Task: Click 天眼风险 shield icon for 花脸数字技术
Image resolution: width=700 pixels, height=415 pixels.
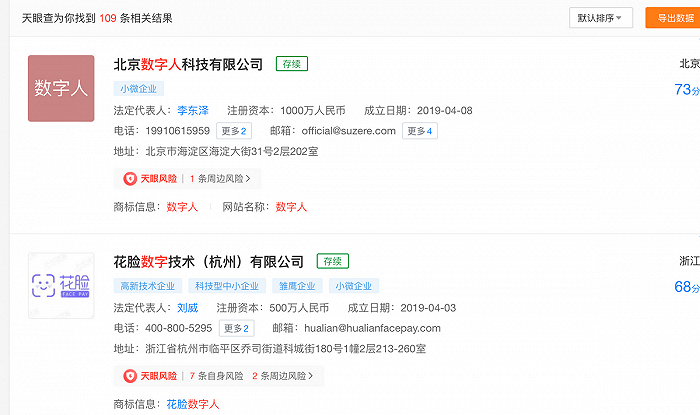Action: click(130, 376)
